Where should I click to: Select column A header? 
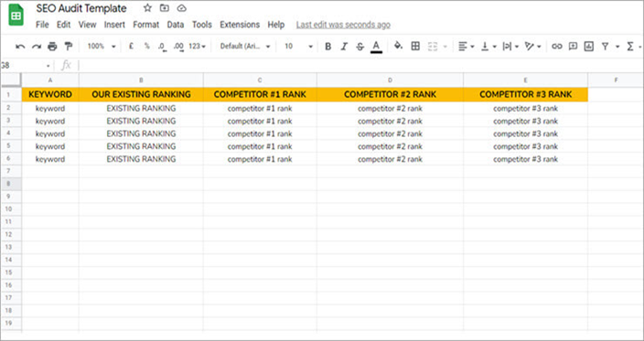[x=50, y=80]
